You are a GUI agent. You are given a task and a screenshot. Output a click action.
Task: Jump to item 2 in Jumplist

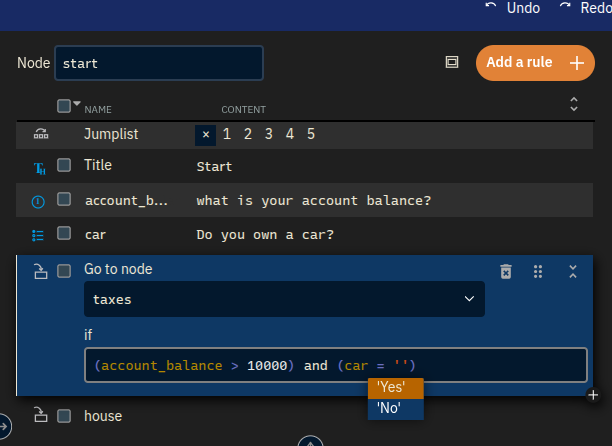[248, 134]
